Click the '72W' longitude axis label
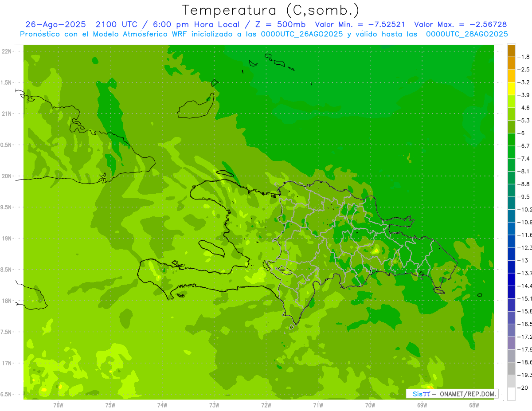 [x=266, y=405]
